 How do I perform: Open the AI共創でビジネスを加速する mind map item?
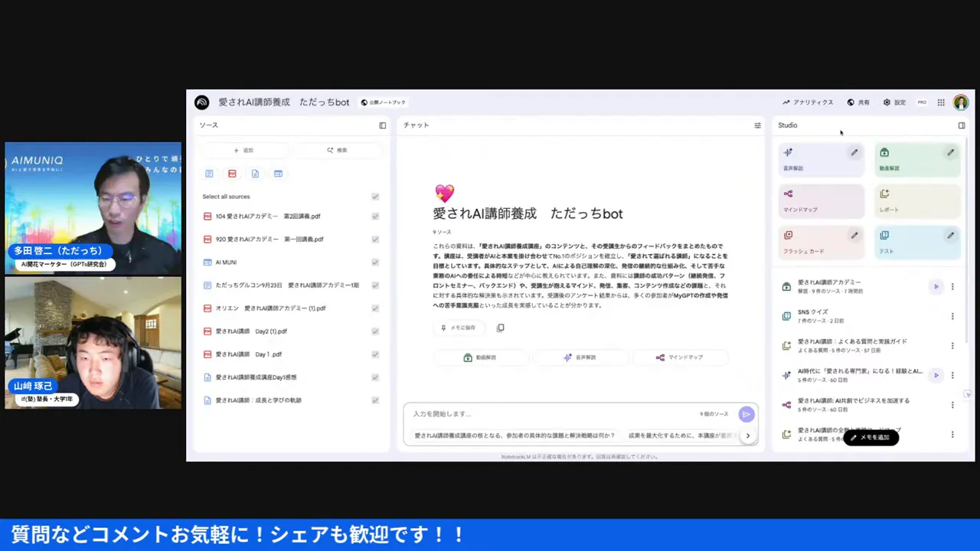(857, 405)
